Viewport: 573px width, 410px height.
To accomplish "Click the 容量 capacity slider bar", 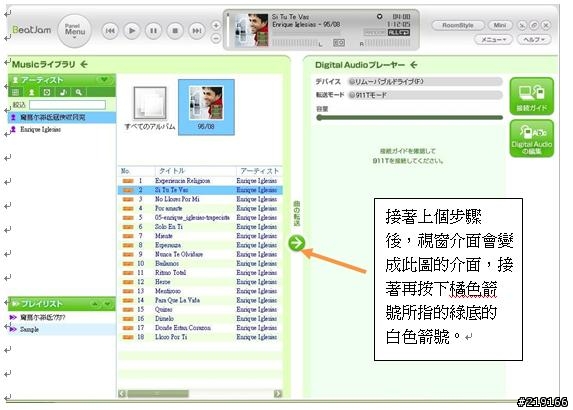I will [x=410, y=118].
